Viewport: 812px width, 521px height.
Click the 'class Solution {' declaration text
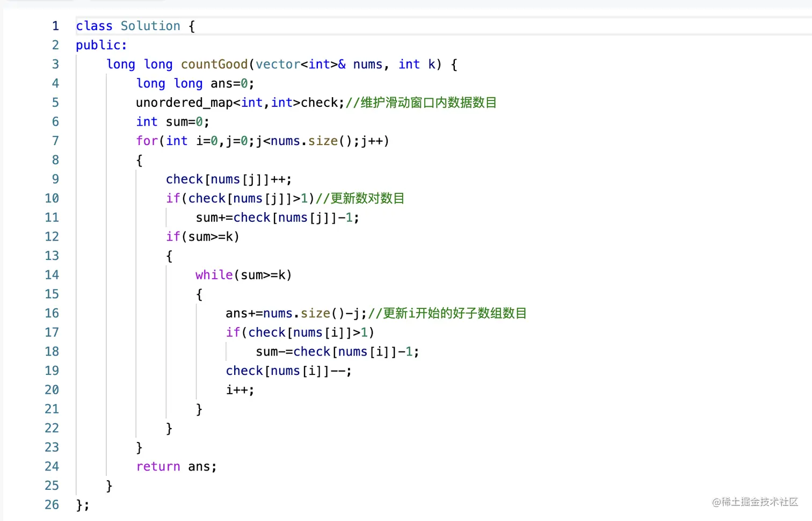click(135, 26)
